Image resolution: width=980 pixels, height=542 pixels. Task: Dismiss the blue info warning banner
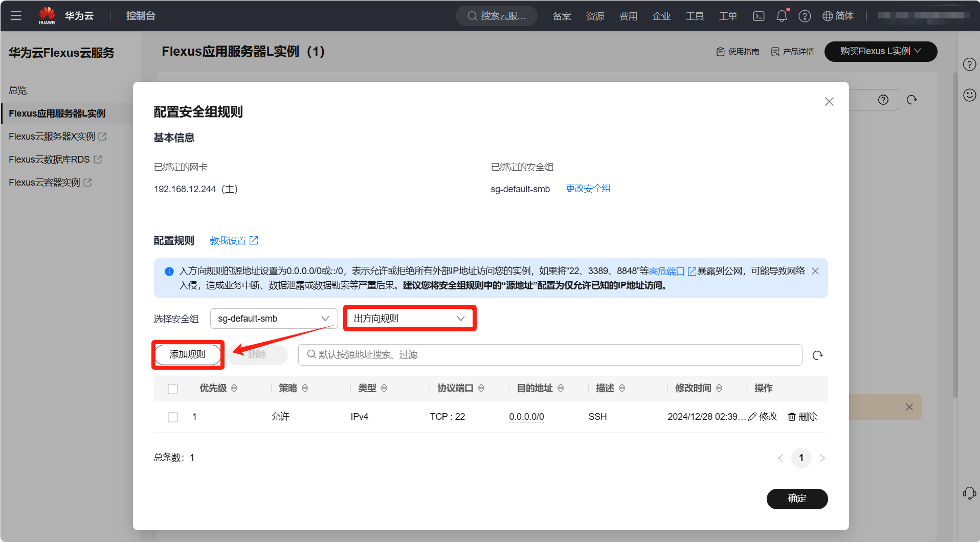[815, 271]
